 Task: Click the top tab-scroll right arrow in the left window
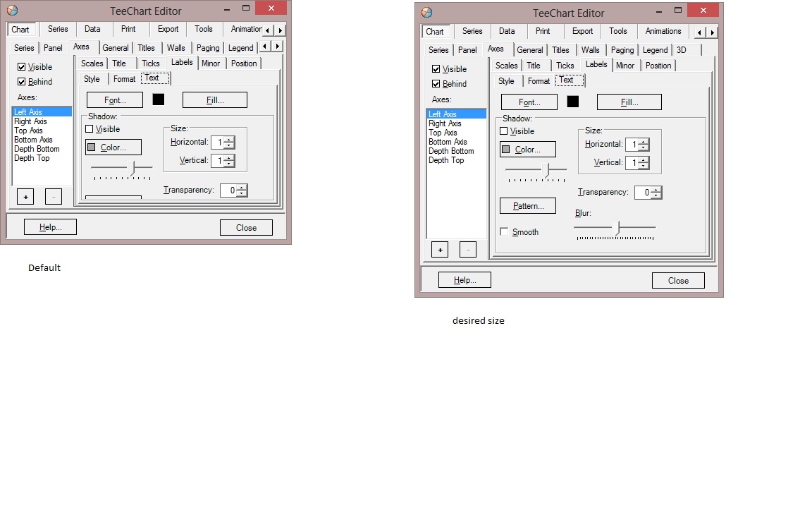280,30
